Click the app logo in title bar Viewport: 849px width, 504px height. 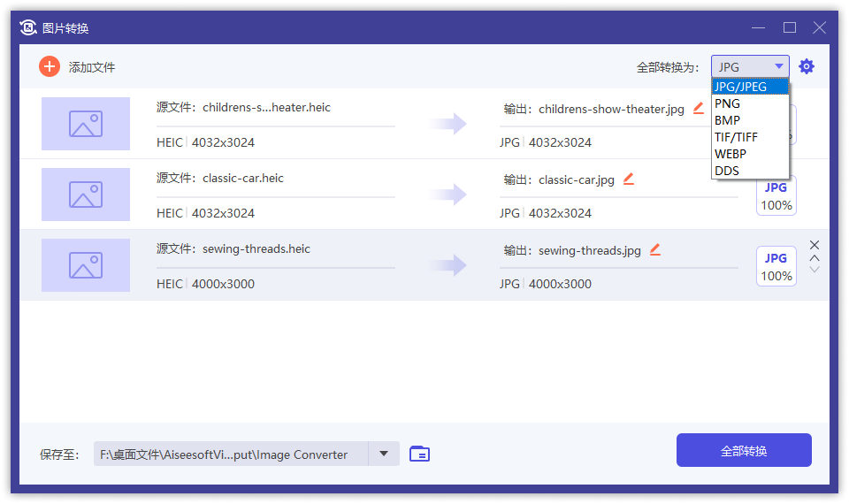28,27
